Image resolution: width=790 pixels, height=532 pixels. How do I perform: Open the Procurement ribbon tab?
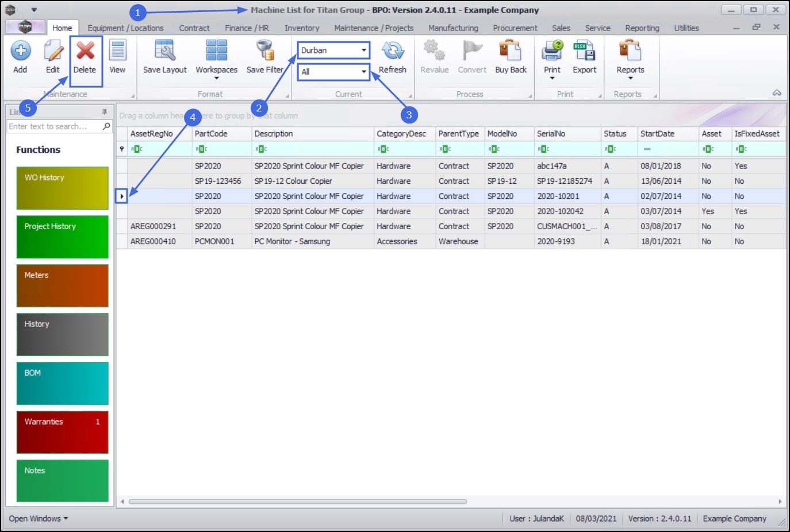tap(515, 28)
